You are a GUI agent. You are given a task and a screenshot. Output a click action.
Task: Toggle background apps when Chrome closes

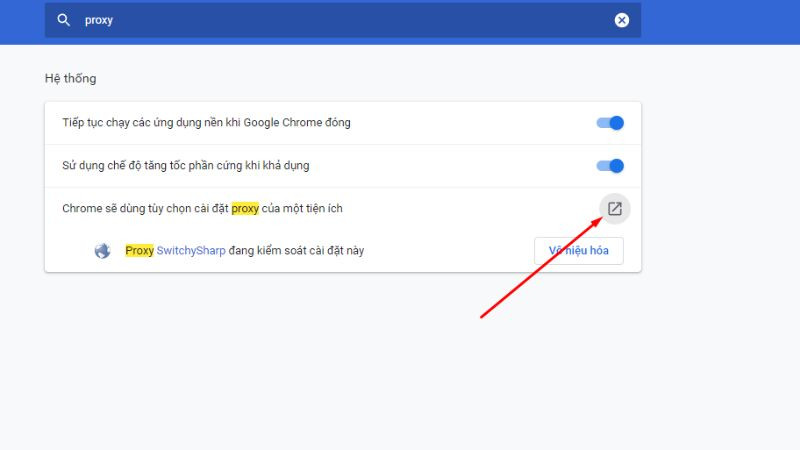(610, 123)
